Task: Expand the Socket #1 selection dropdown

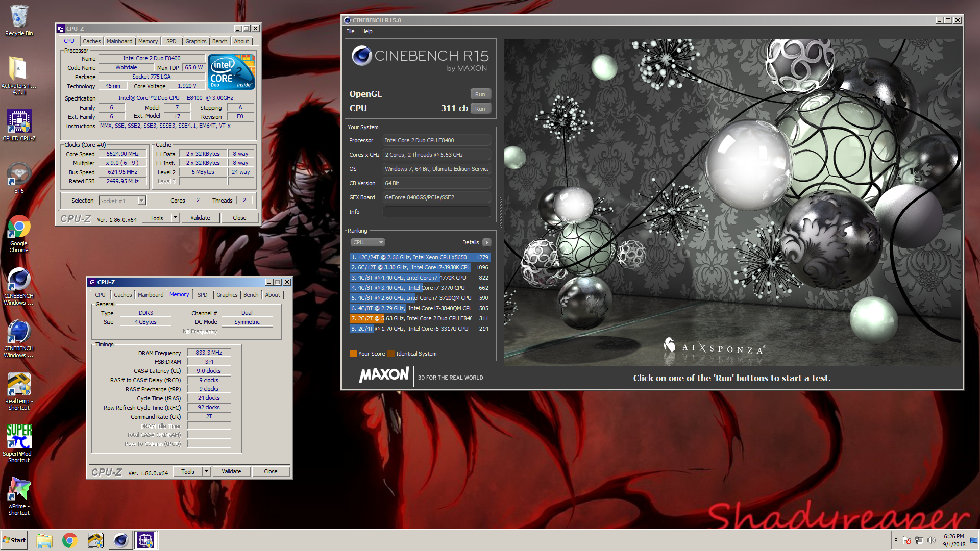Action: point(142,201)
